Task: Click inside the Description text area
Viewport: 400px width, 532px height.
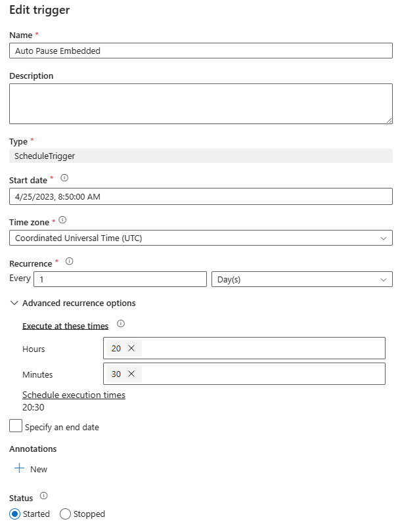Action: point(200,103)
